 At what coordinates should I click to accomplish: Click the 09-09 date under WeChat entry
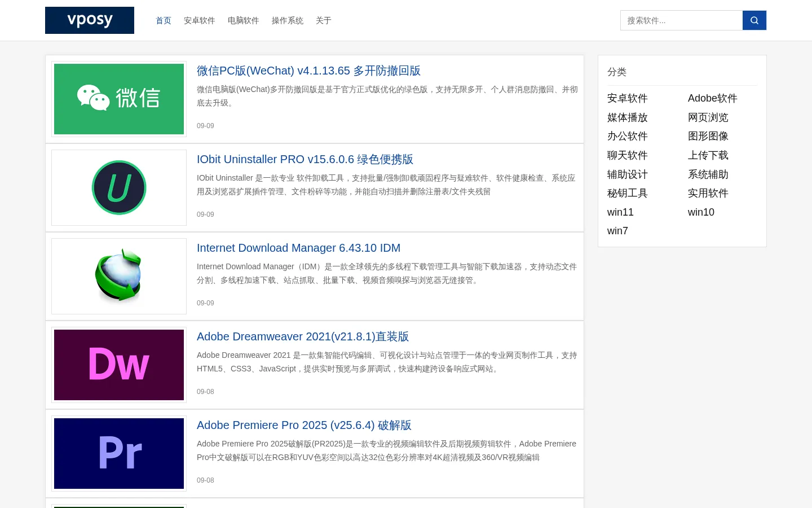pyautogui.click(x=205, y=126)
